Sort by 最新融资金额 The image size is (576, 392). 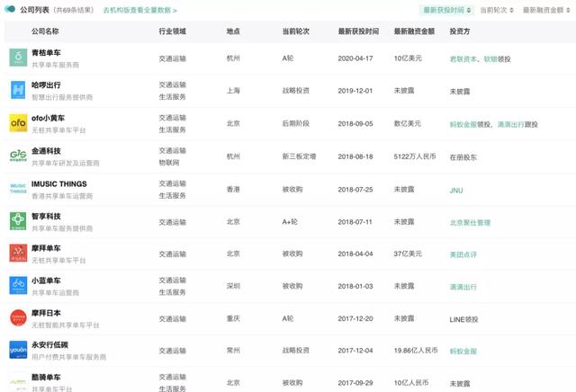546,10
